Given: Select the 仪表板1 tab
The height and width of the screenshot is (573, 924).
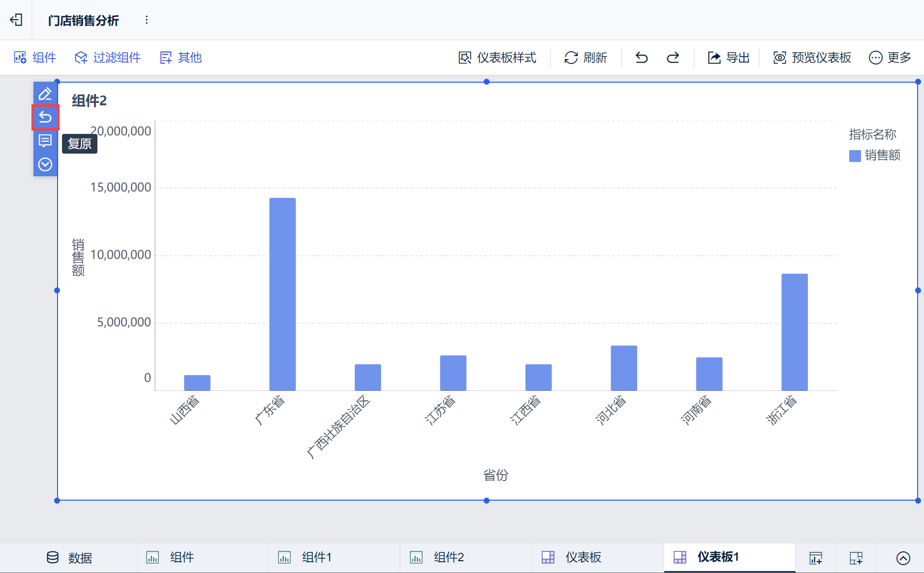Looking at the screenshot, I should pos(730,558).
